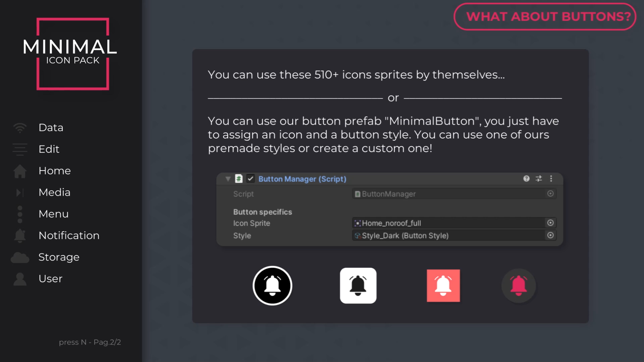Image resolution: width=644 pixels, height=362 pixels.
Task: Click the script hash icon
Action: (x=238, y=179)
